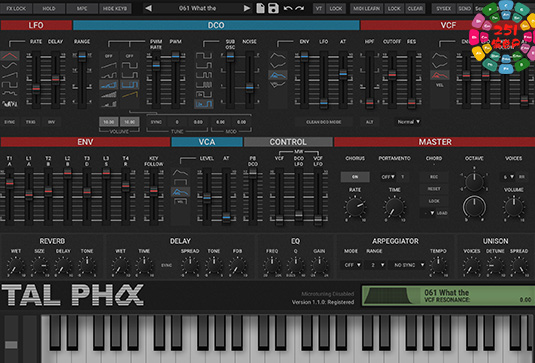Image resolution: width=535 pixels, height=363 pixels.
Task: Open the preset name 061 What the menu
Action: tap(198, 9)
